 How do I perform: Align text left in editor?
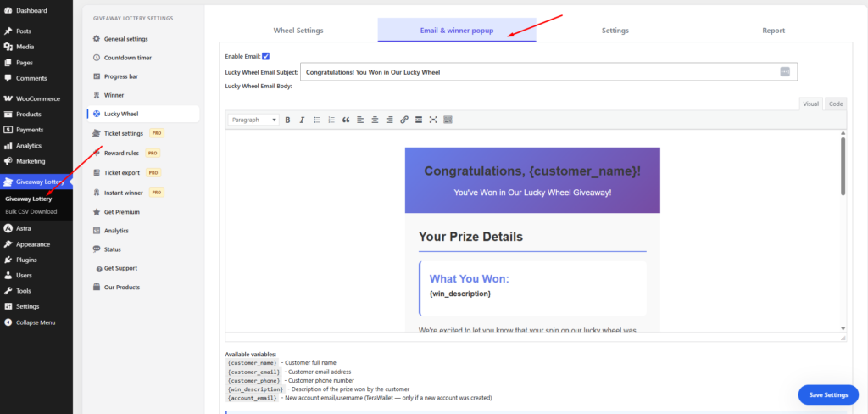point(360,120)
